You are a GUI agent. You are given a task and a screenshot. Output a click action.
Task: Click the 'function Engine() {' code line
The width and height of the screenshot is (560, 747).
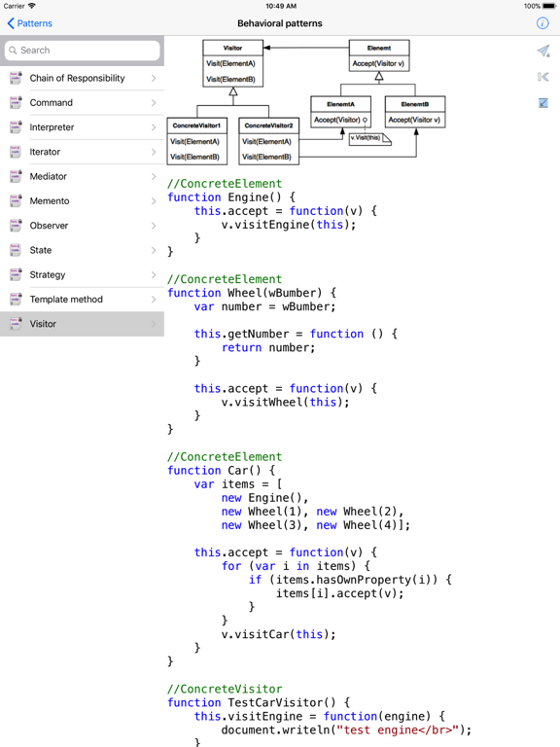coord(231,197)
